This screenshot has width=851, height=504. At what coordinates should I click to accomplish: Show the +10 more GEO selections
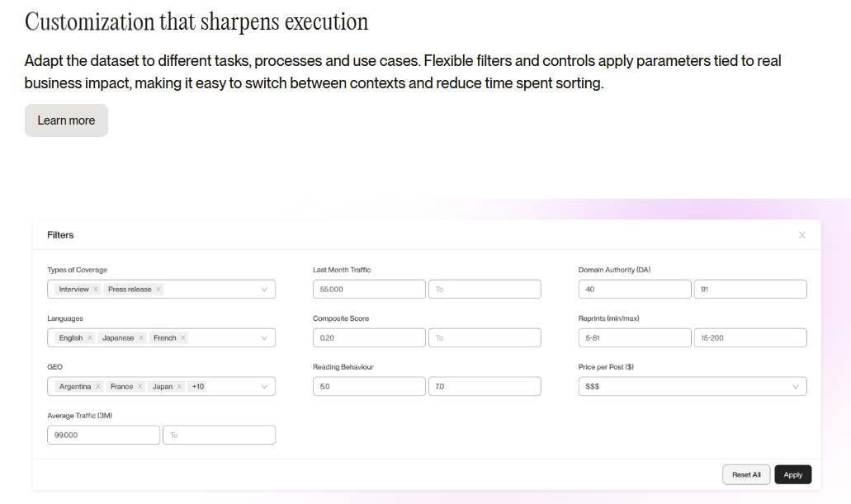coord(198,387)
